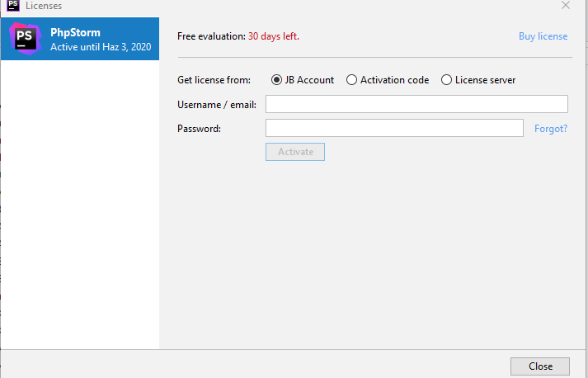Click the '30 days left.' evaluation text
Viewport: 588px width, 378px height.
[x=273, y=36]
